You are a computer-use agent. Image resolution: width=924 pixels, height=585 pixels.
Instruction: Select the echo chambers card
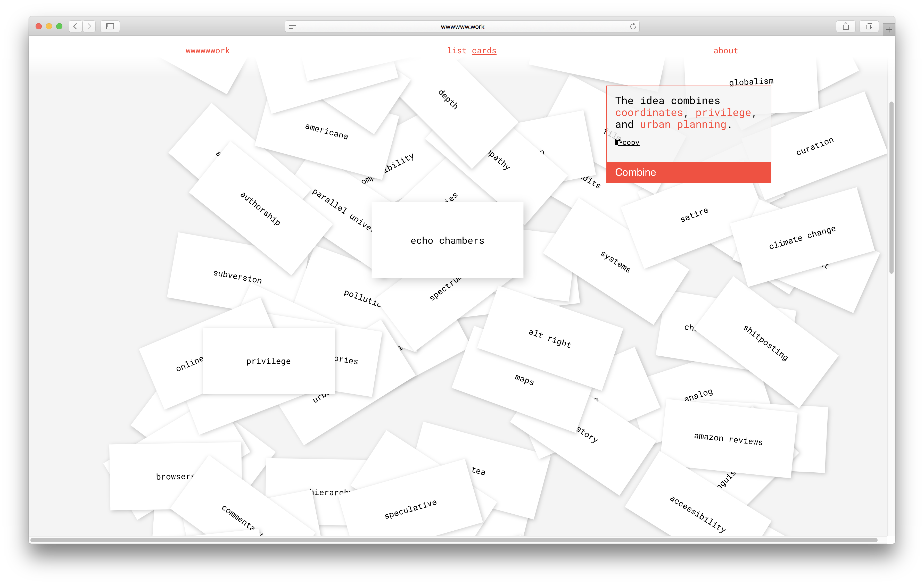pos(447,240)
